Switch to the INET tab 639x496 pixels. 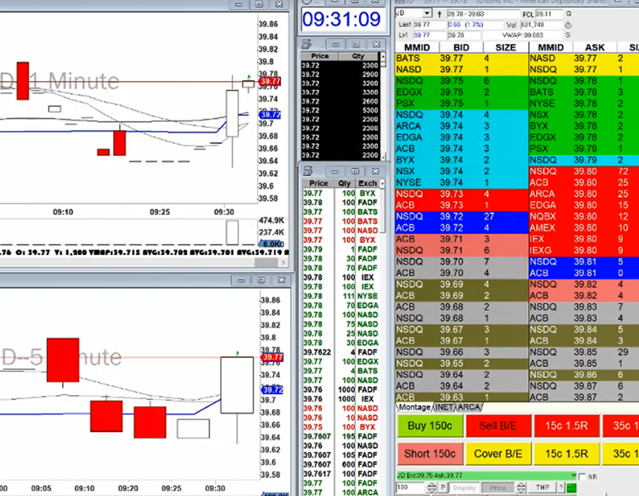pos(446,407)
